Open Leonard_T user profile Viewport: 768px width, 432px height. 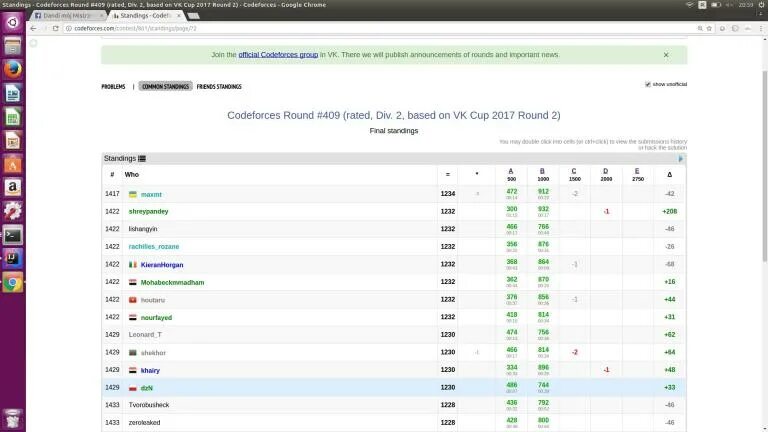[145, 335]
